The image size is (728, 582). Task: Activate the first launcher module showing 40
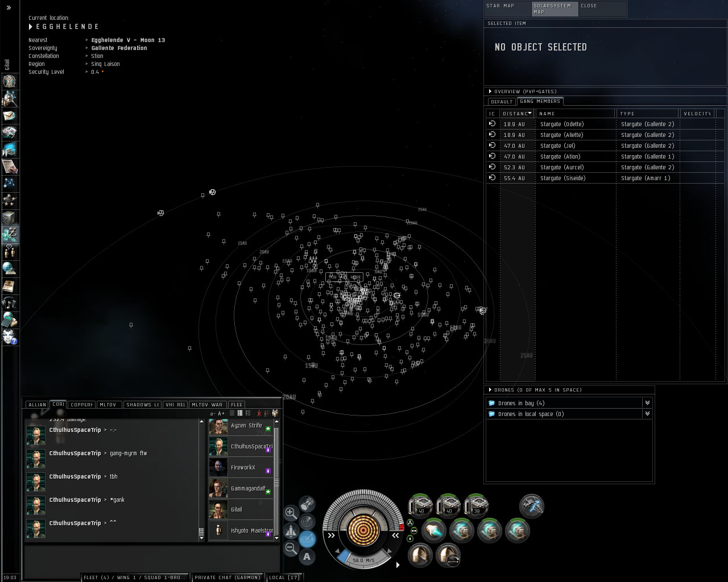421,505
